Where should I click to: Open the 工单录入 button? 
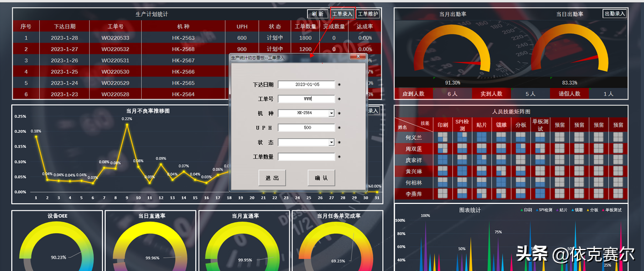pos(342,14)
